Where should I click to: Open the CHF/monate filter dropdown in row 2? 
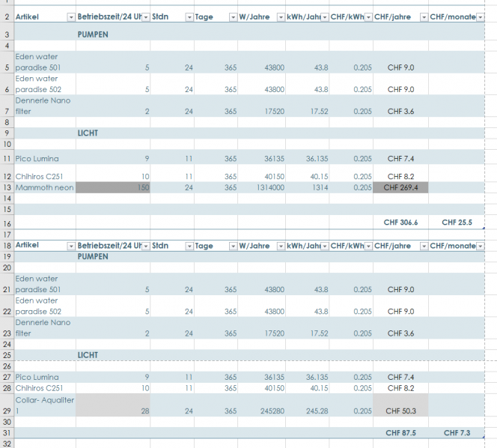[x=481, y=17]
